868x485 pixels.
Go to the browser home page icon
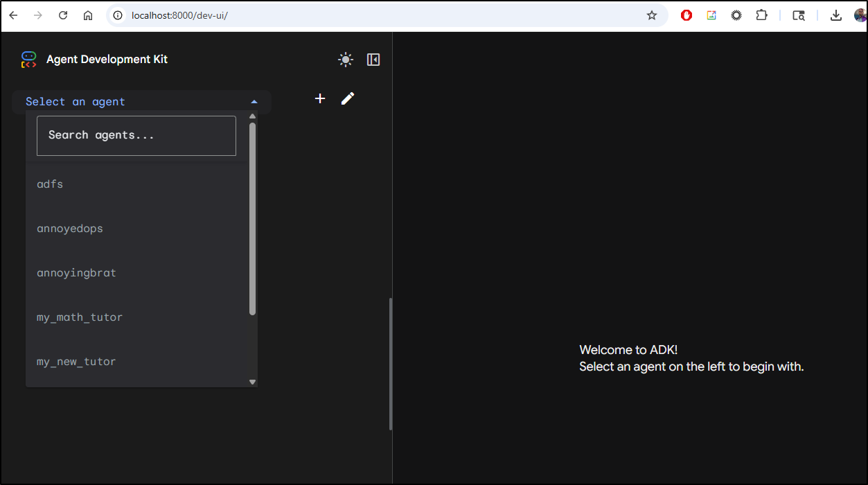[88, 15]
